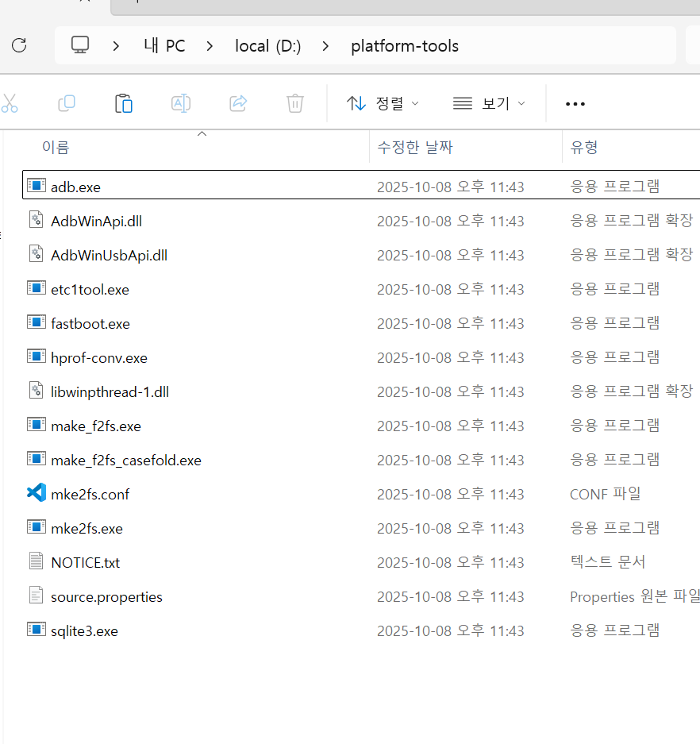Select the VS Code icon of mke2fs.conf
The height and width of the screenshot is (744, 700).
[x=37, y=492]
